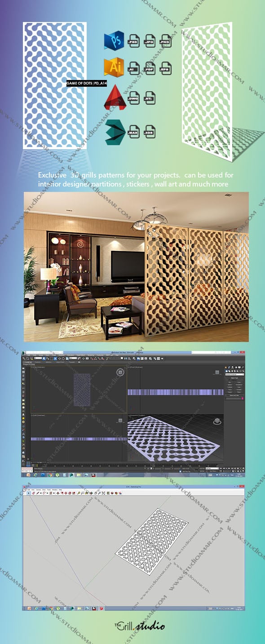Open the Standard Primitives dropdown in 3ds Max

235,374
